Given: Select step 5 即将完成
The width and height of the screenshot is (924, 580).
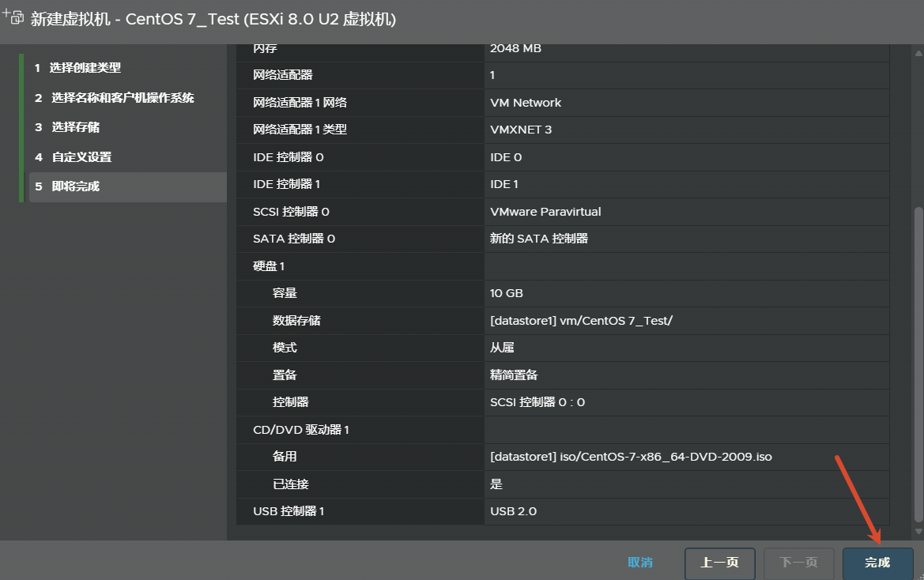Looking at the screenshot, I should coord(128,186).
